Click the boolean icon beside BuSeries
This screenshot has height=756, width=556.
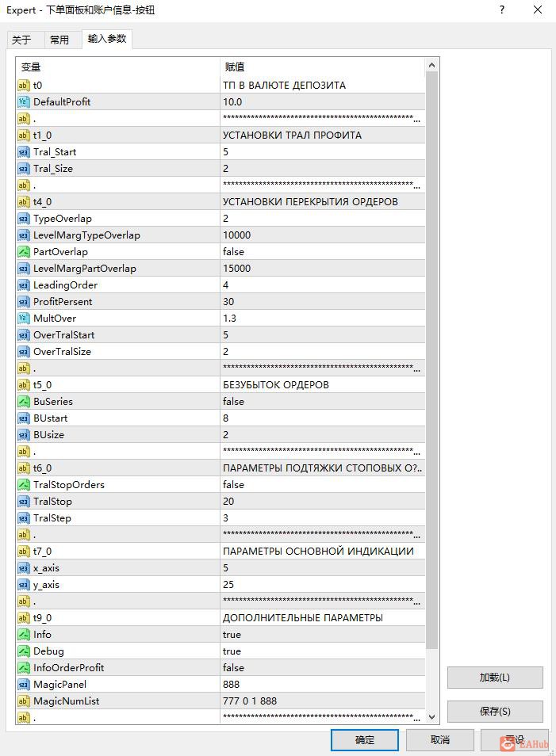click(x=23, y=401)
